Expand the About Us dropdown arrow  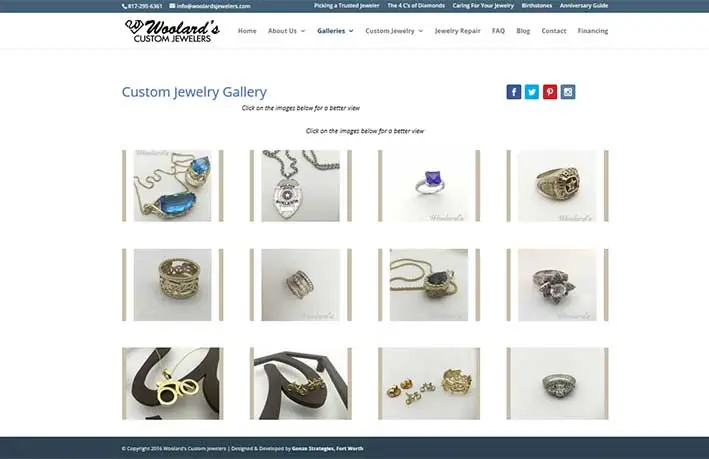coord(303,31)
